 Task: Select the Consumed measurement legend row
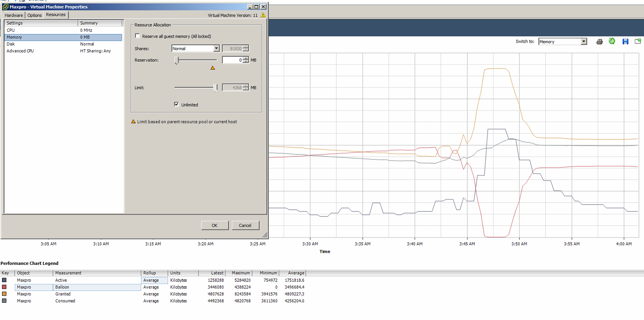click(x=153, y=301)
